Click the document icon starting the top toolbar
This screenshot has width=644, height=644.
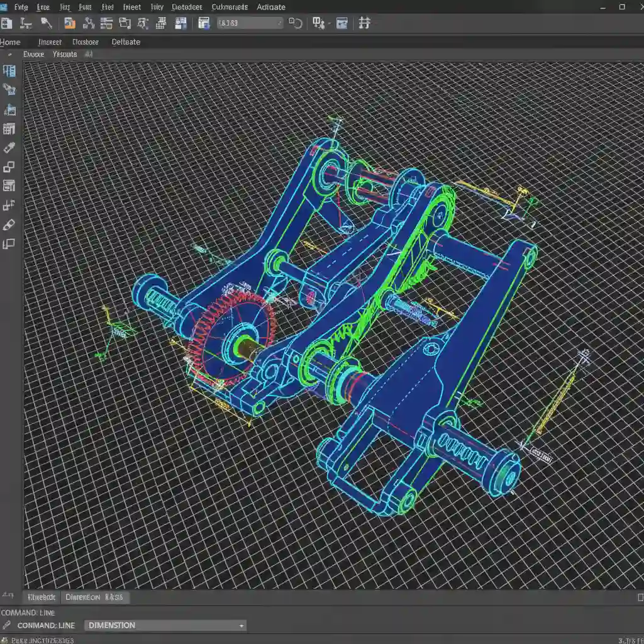(x=6, y=23)
